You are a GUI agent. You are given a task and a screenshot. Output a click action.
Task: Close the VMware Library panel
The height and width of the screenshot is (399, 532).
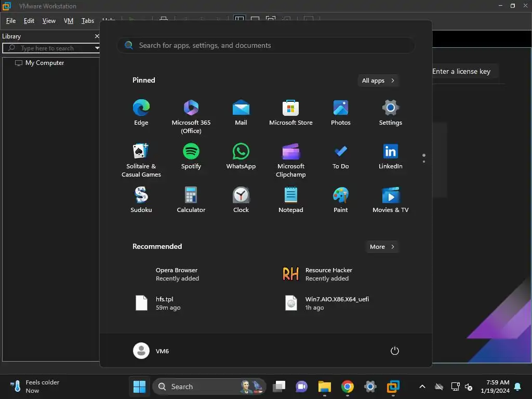[97, 36]
